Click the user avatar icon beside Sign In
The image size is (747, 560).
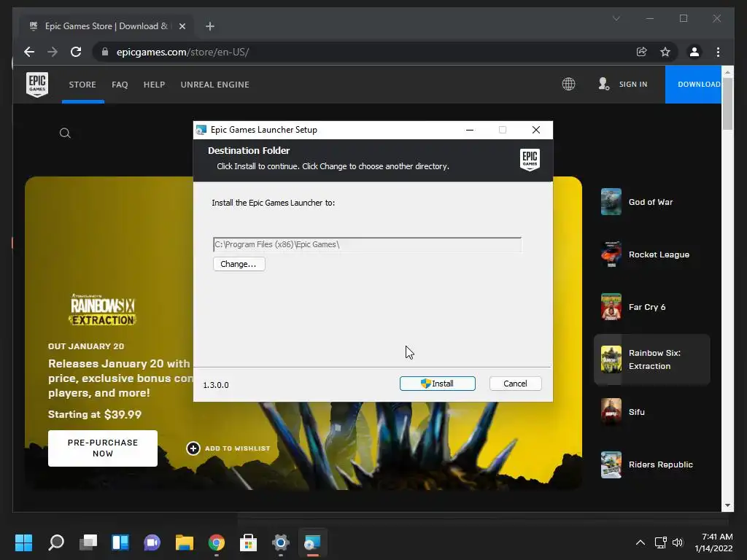pos(603,85)
